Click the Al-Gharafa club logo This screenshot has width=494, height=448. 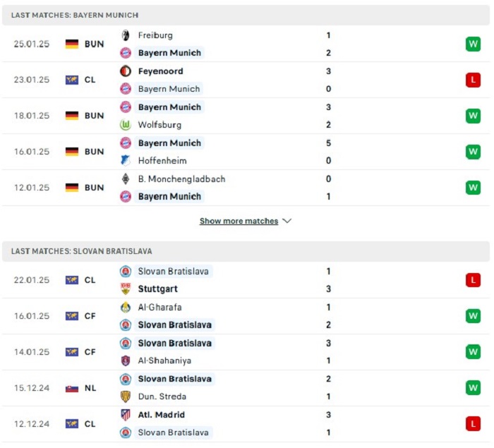pos(126,307)
